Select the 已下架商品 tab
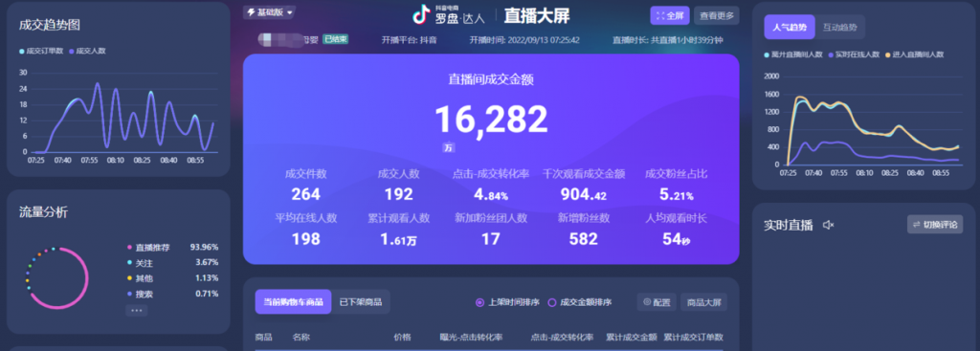 [361, 302]
